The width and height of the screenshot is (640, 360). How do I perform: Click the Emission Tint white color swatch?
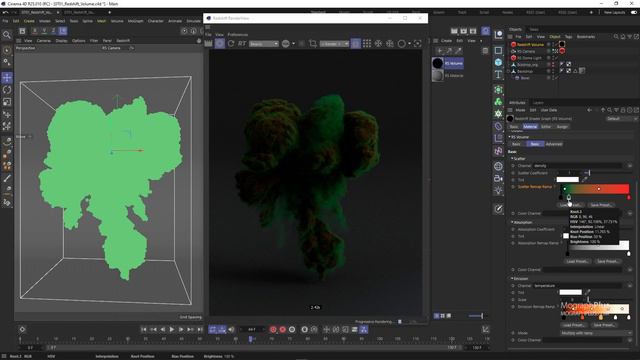(x=571, y=292)
